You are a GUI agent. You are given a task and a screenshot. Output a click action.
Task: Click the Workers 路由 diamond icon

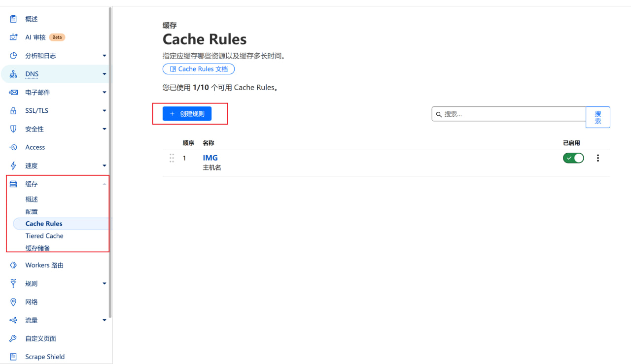click(x=13, y=265)
